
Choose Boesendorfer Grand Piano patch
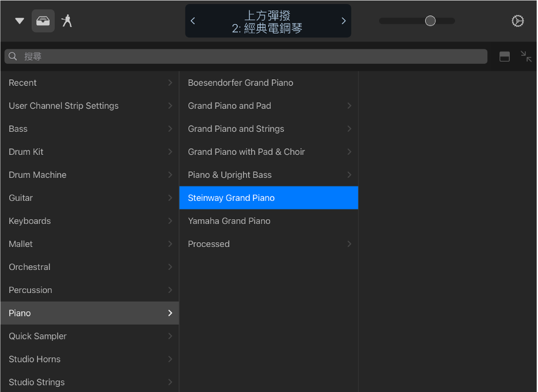[x=268, y=83]
